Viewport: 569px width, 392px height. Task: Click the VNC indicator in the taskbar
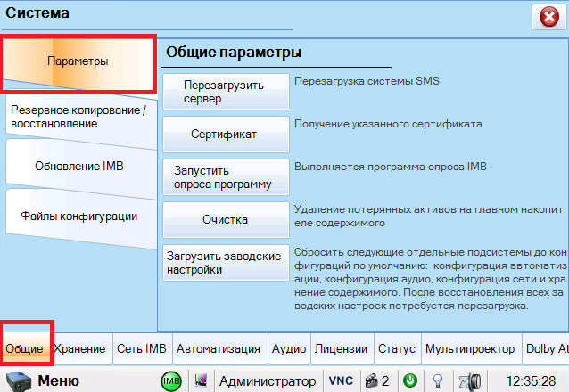(x=340, y=381)
